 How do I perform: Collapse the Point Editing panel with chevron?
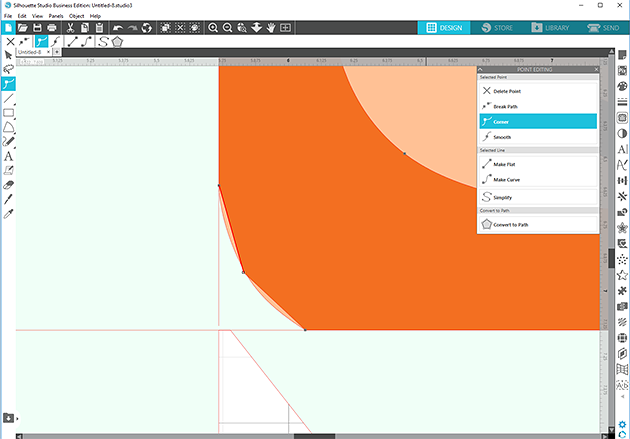(x=480, y=69)
